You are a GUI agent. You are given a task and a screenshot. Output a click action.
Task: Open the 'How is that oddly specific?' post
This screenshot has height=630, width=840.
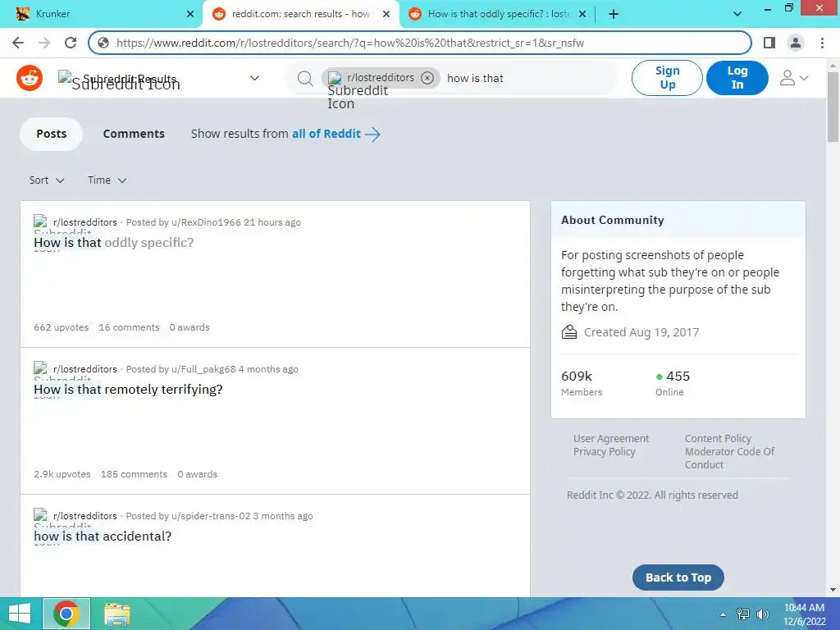(x=113, y=243)
